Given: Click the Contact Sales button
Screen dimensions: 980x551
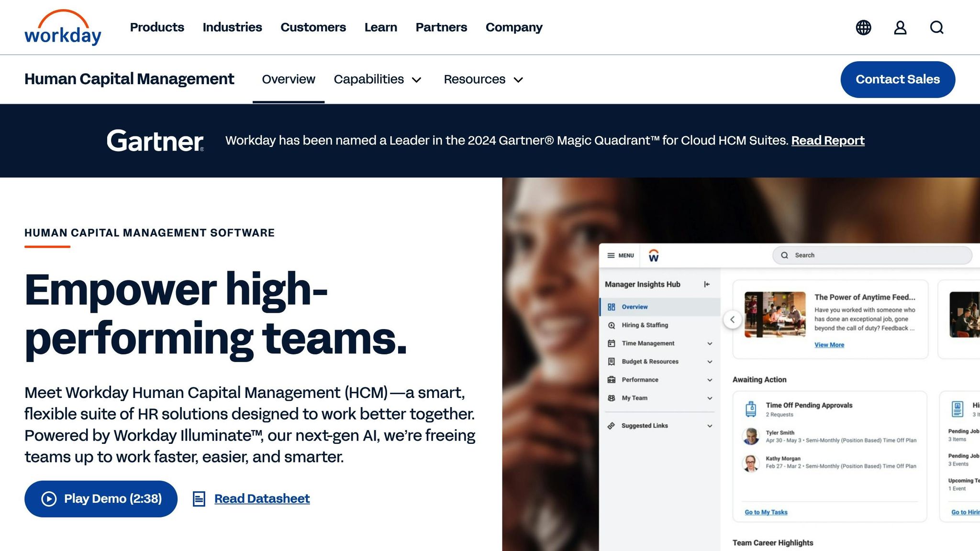Looking at the screenshot, I should click(898, 79).
